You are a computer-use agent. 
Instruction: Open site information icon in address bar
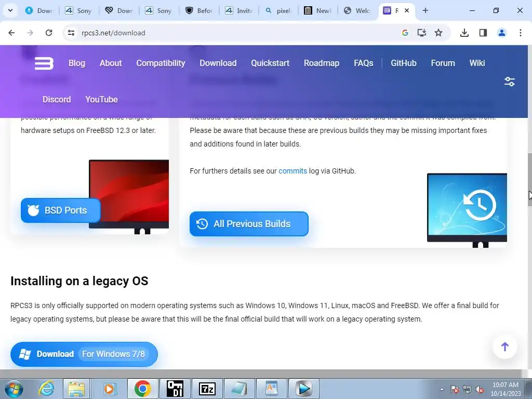coord(71,33)
